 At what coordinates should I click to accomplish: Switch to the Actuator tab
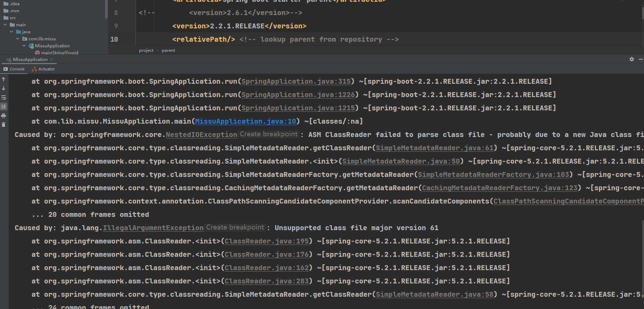(43, 69)
